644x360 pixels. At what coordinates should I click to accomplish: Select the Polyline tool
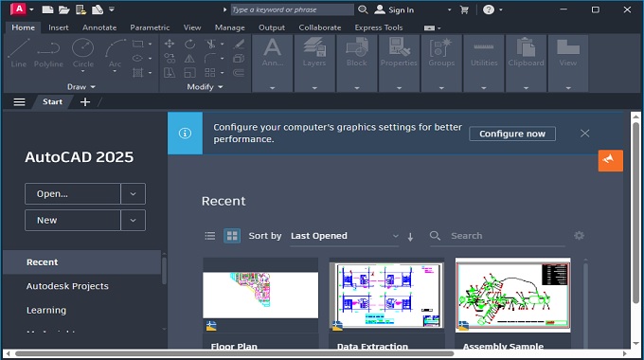pyautogui.click(x=48, y=53)
